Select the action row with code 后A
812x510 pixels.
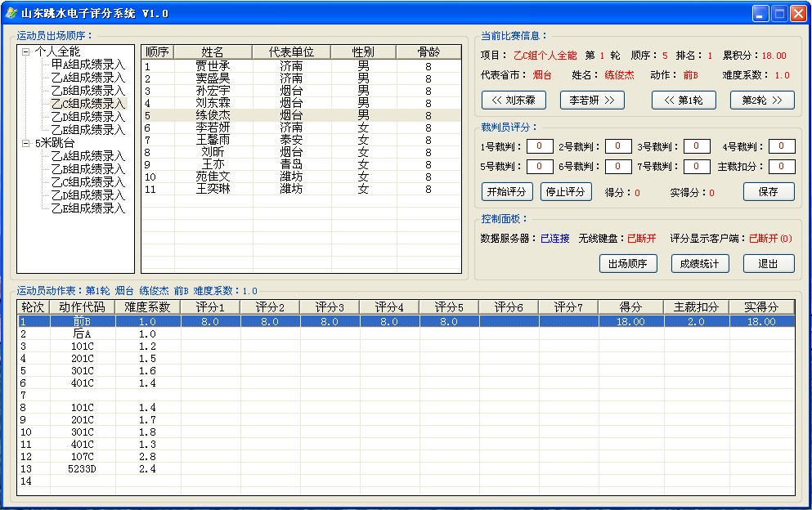pos(406,334)
